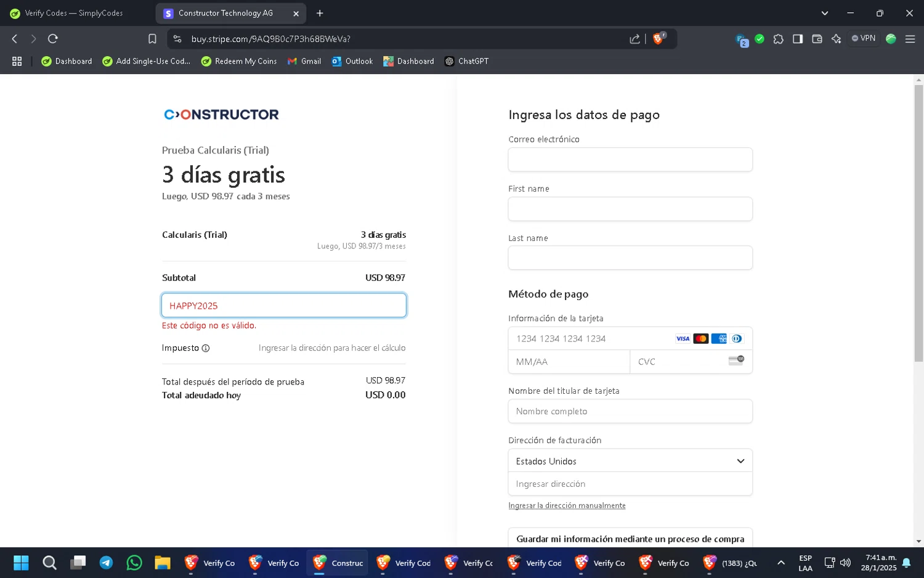The width and height of the screenshot is (924, 578).
Task: Open the address bar URL
Action: [x=271, y=39]
